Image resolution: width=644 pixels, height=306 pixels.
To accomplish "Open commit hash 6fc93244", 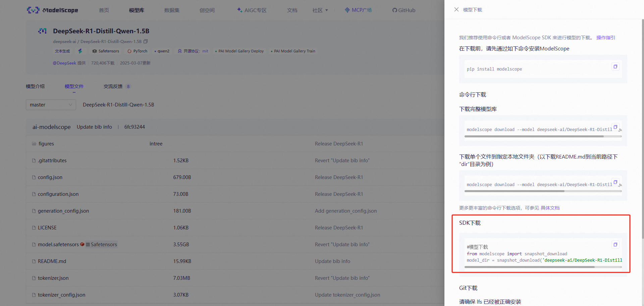I will click(135, 127).
